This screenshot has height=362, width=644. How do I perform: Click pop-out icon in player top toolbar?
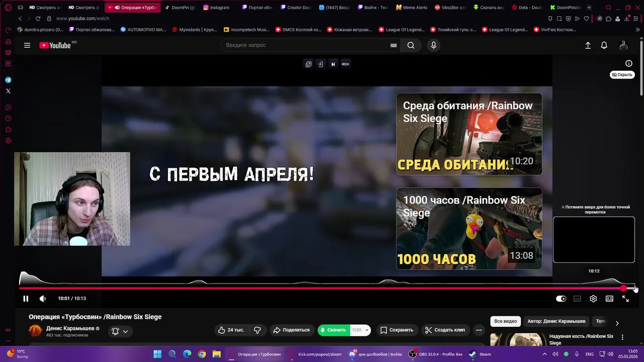pos(308,64)
